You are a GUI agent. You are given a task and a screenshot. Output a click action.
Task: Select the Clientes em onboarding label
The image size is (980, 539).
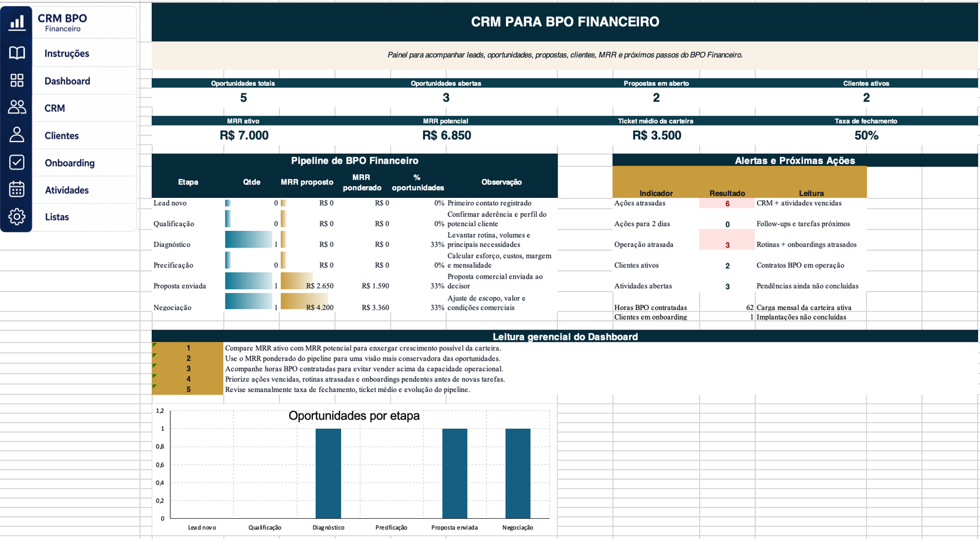(650, 317)
